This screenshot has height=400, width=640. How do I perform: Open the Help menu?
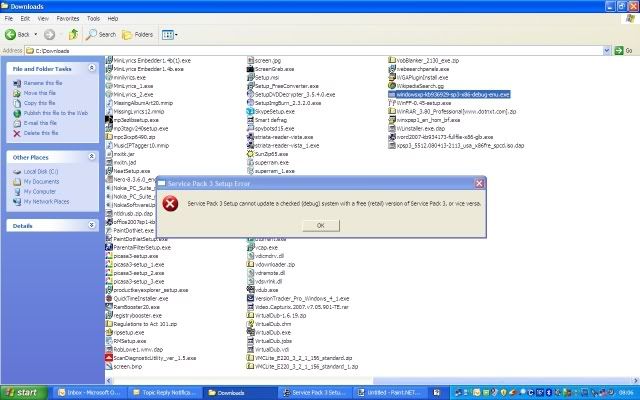(113, 19)
